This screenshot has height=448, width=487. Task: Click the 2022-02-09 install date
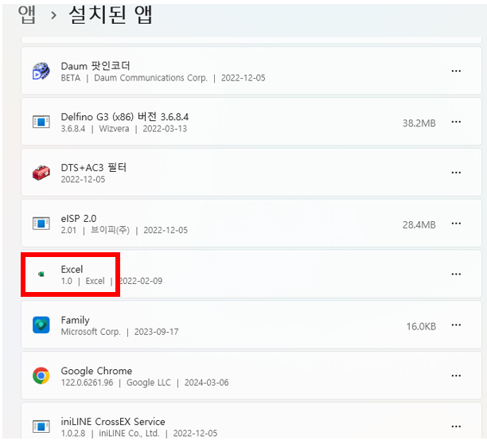140,281
